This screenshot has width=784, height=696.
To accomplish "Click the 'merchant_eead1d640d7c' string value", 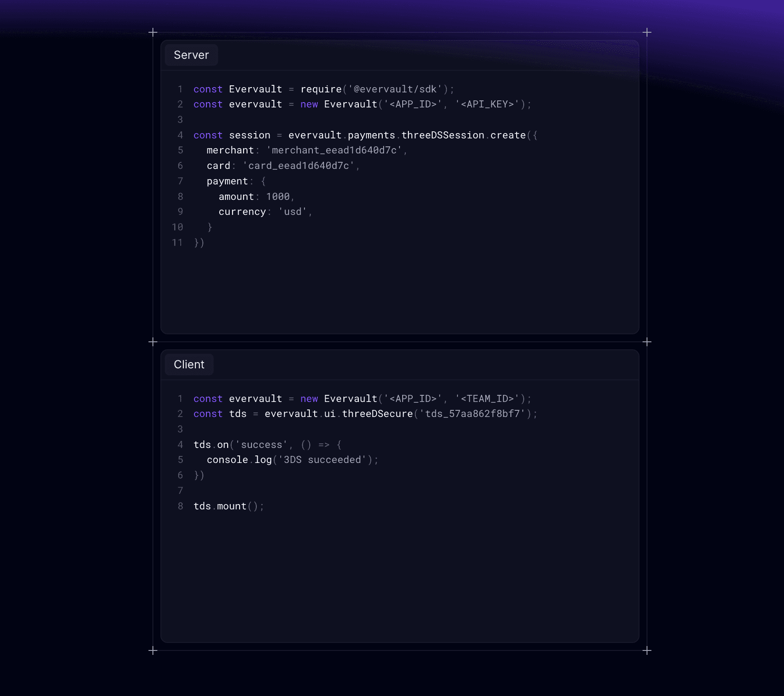I will pyautogui.click(x=334, y=150).
